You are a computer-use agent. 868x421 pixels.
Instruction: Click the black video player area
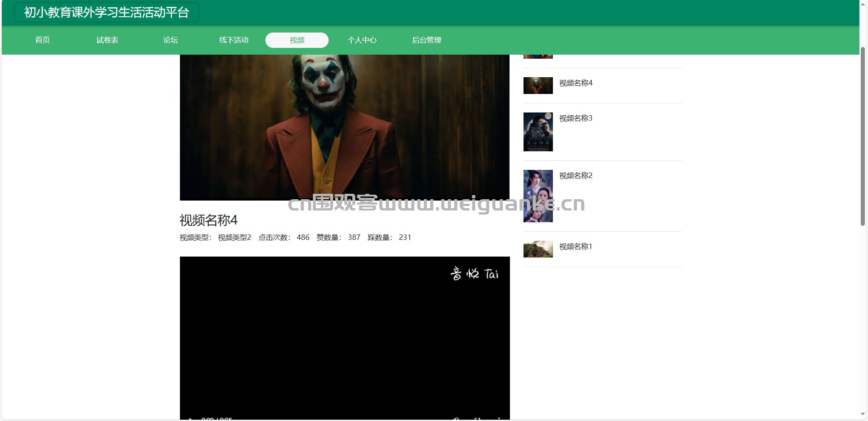coord(344,338)
